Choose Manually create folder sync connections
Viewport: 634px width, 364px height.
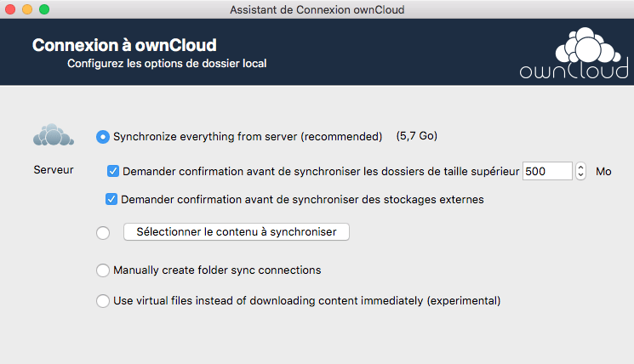coord(103,270)
